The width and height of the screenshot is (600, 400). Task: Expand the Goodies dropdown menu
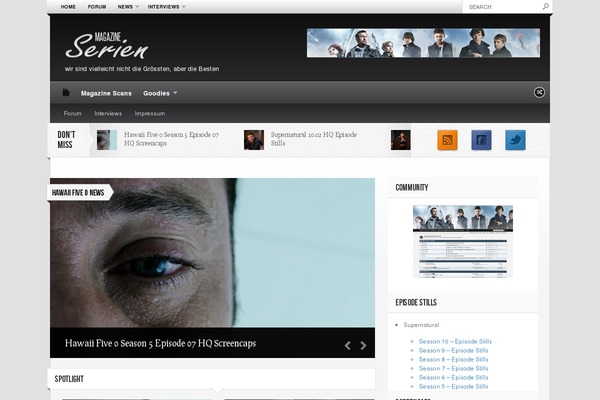click(160, 93)
